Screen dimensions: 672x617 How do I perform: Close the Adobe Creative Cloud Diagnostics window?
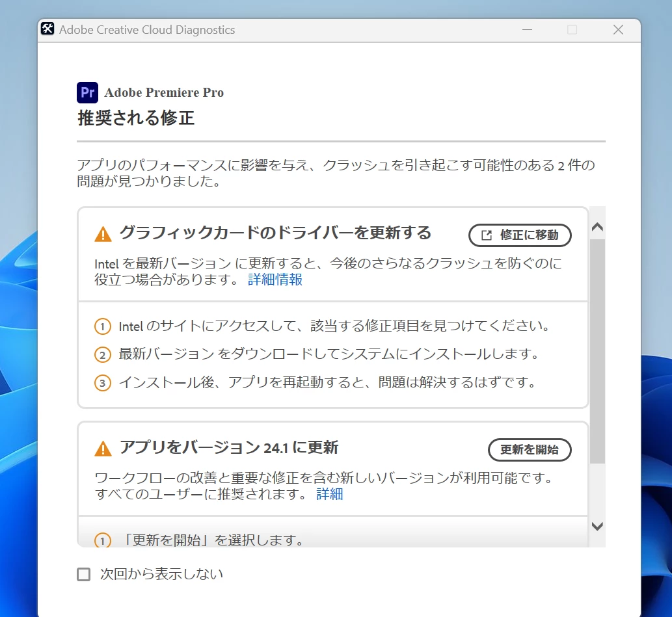pyautogui.click(x=618, y=29)
